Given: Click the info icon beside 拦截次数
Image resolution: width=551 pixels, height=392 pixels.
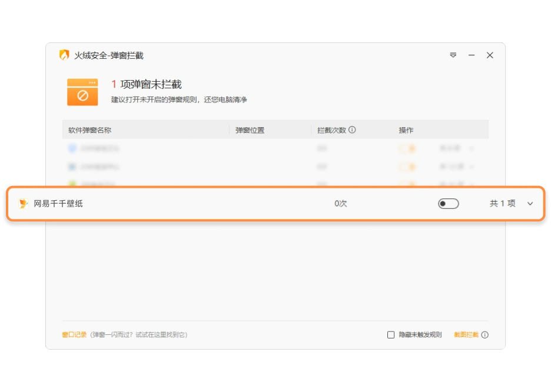Looking at the screenshot, I should (x=352, y=129).
